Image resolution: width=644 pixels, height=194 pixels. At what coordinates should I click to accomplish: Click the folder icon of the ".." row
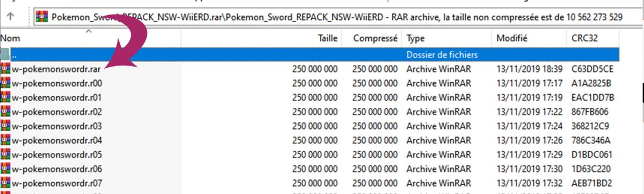click(5, 55)
